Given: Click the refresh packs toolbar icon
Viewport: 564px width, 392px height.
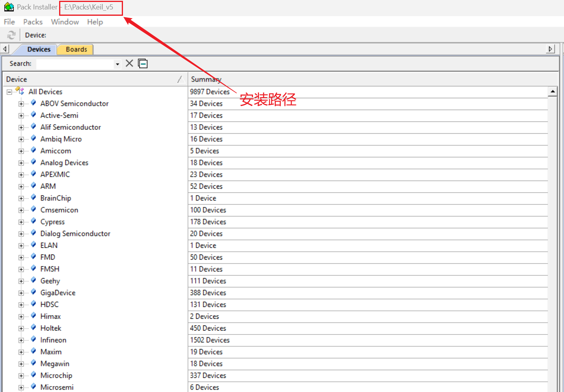Looking at the screenshot, I should click(11, 35).
